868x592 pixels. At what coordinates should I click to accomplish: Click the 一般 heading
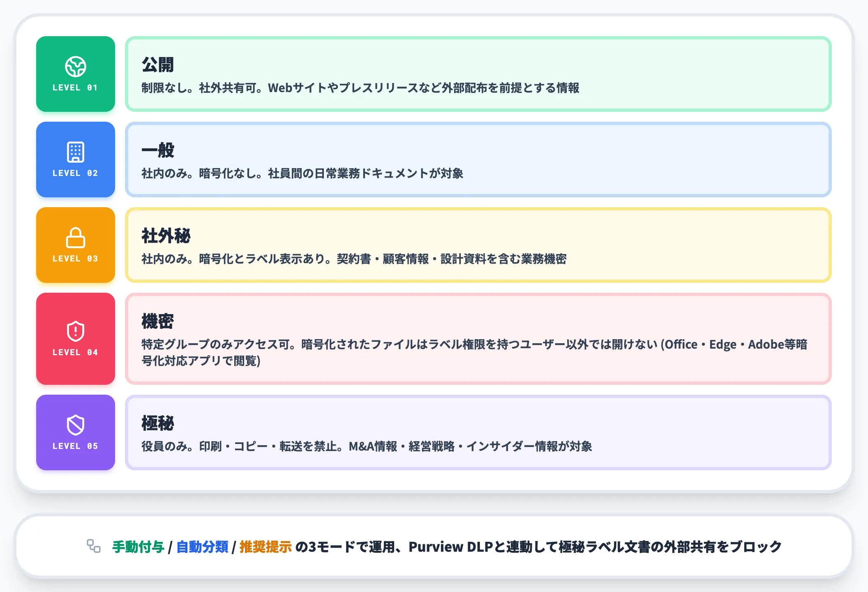click(158, 150)
